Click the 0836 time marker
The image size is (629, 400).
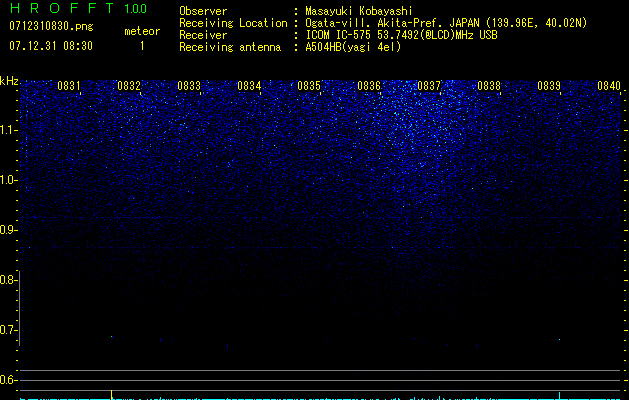coord(369,86)
